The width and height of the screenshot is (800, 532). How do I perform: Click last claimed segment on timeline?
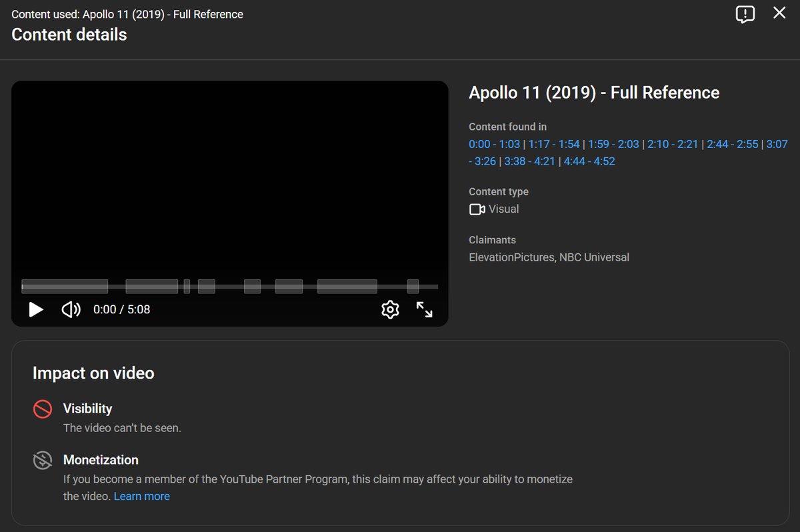pyautogui.click(x=413, y=287)
